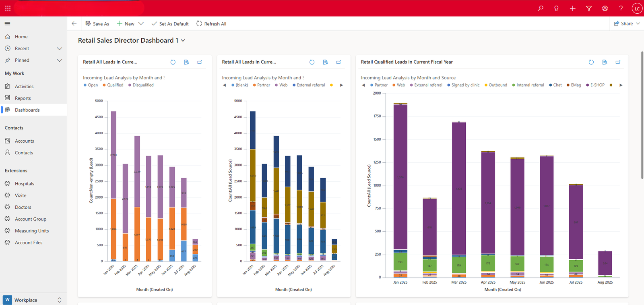Go to Activities in the sidebar
The image size is (644, 305).
click(24, 86)
